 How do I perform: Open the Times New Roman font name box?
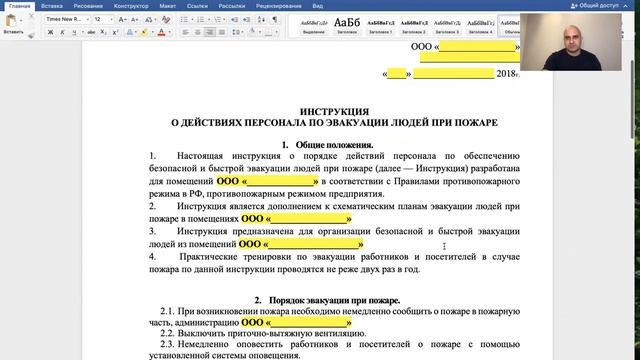click(x=67, y=19)
